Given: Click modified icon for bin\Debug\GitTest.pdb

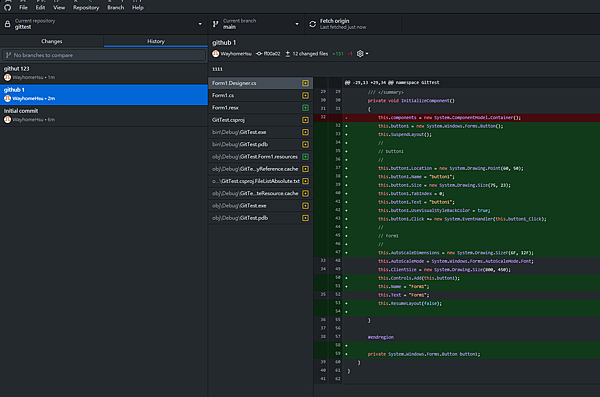Looking at the screenshot, I should 305,144.
